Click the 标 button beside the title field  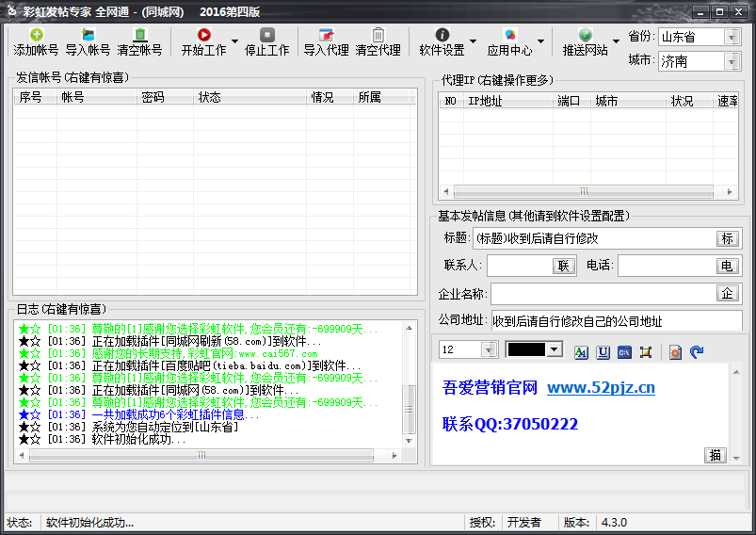727,238
